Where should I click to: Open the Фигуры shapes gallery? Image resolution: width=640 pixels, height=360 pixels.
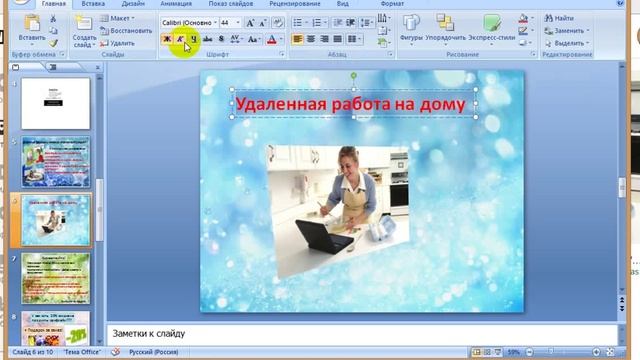[x=411, y=29]
